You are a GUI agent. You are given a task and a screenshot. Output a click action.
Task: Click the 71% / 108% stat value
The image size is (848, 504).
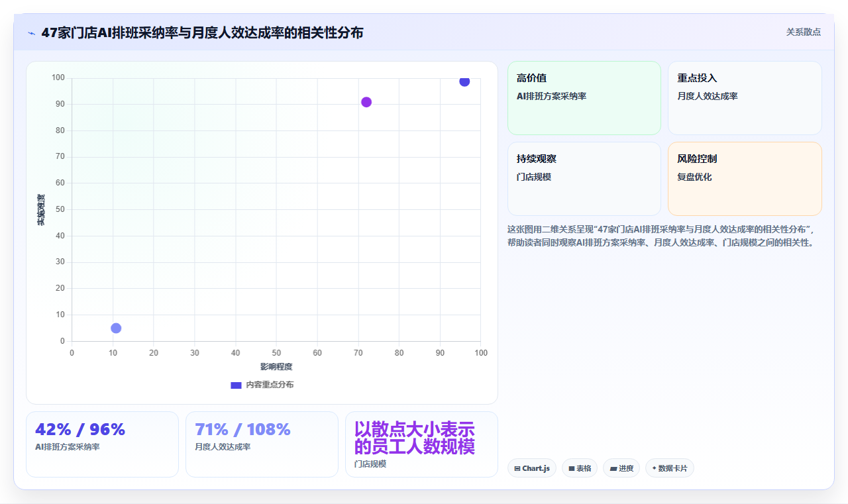tap(242, 430)
